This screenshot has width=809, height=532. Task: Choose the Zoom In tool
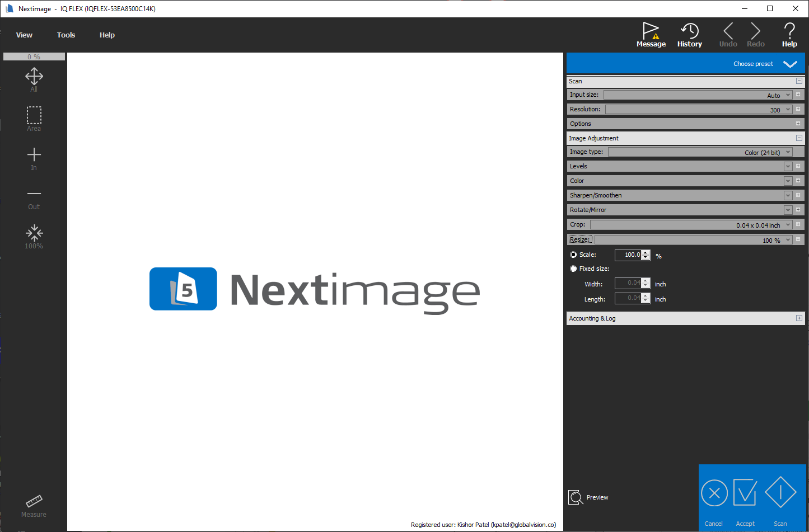pos(34,157)
